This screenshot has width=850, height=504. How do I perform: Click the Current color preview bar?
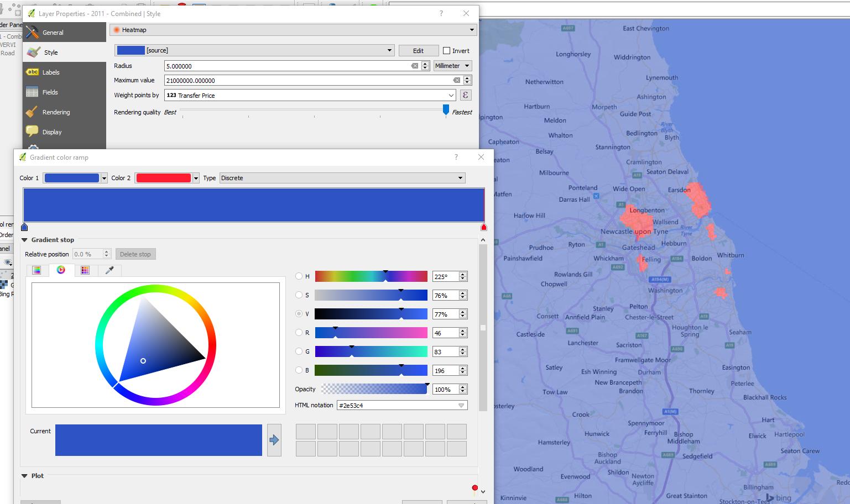[x=159, y=440]
